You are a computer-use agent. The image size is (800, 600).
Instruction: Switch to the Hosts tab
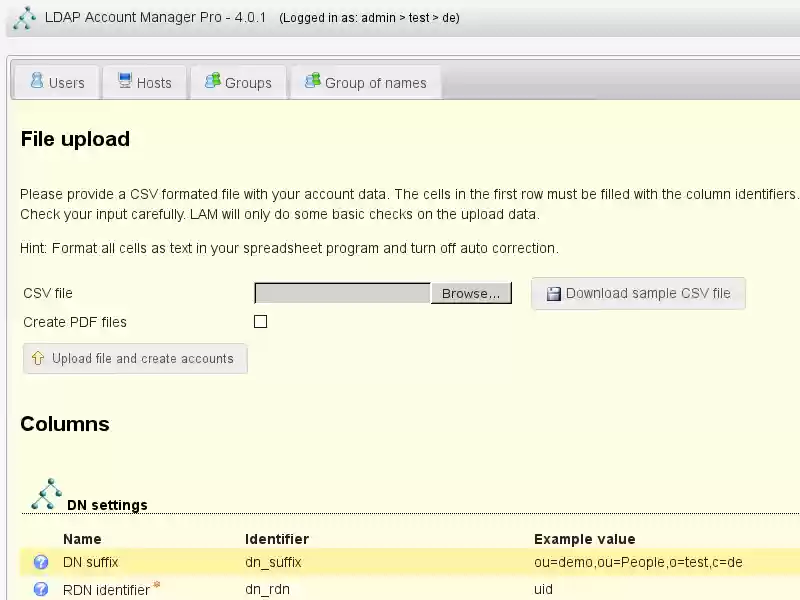[x=144, y=82]
